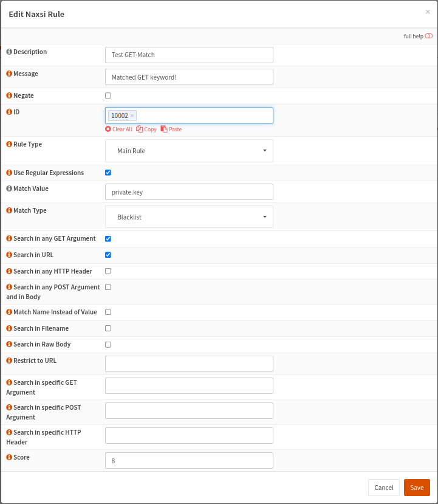The height and width of the screenshot is (504, 438).
Task: Click the Paste icon under the ID field
Action: click(165, 129)
